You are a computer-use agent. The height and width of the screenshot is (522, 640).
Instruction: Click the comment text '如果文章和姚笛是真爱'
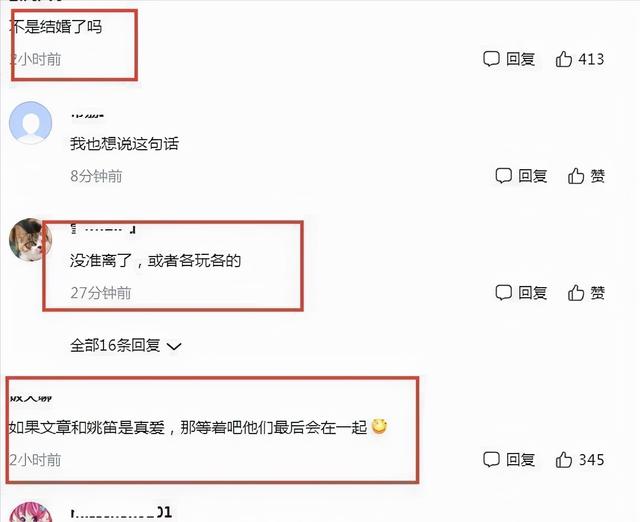pyautogui.click(x=87, y=428)
